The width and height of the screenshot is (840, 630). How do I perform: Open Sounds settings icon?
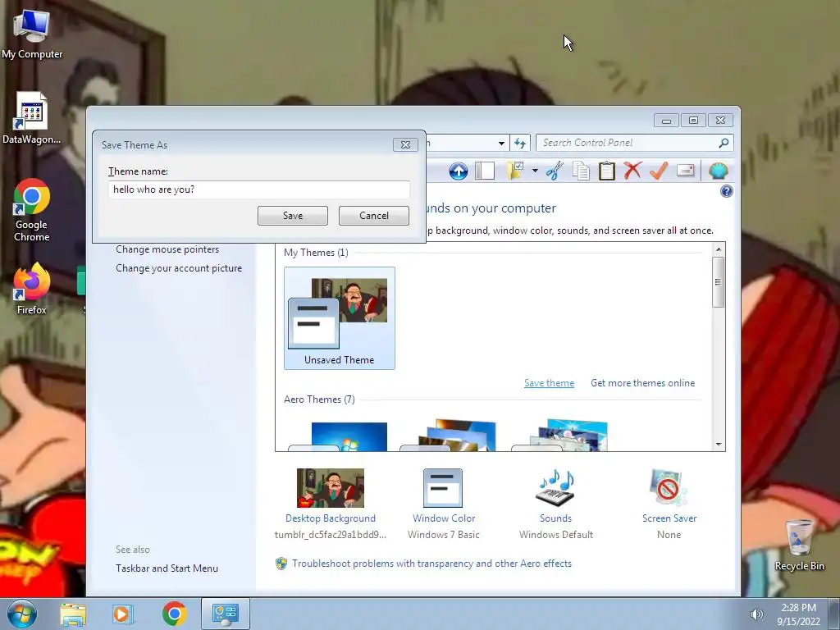pos(555,488)
